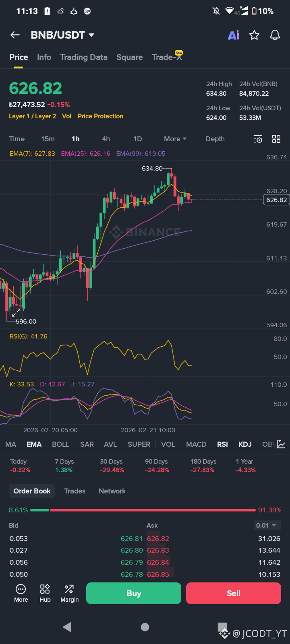Select the 4h chart interval
The height and width of the screenshot is (644, 290).
point(106,139)
